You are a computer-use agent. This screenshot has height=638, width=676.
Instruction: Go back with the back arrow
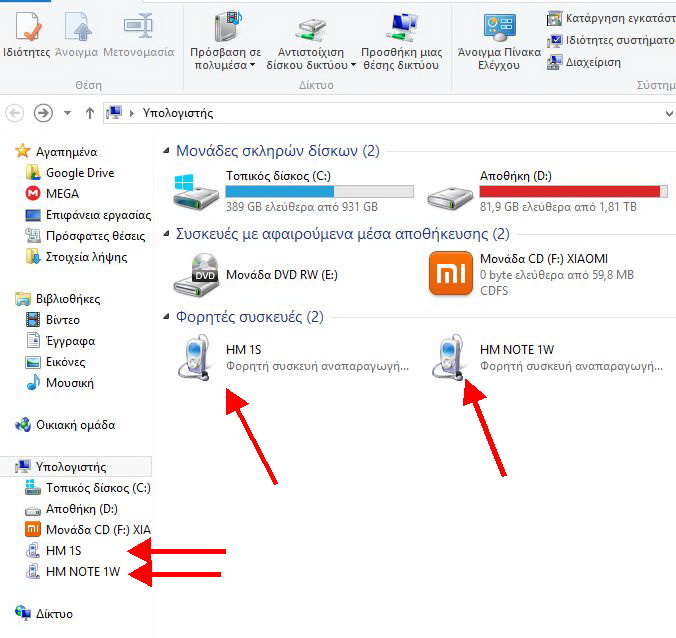[x=15, y=113]
